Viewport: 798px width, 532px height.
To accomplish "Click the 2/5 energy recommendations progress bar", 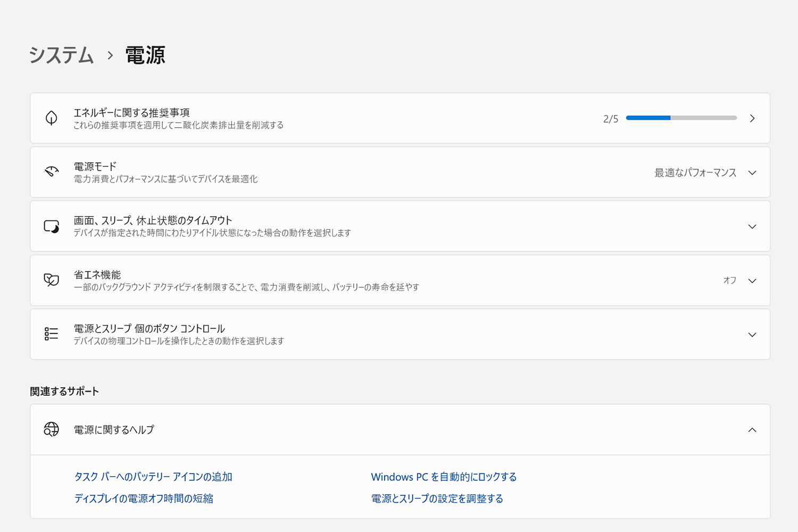I will coord(681,118).
